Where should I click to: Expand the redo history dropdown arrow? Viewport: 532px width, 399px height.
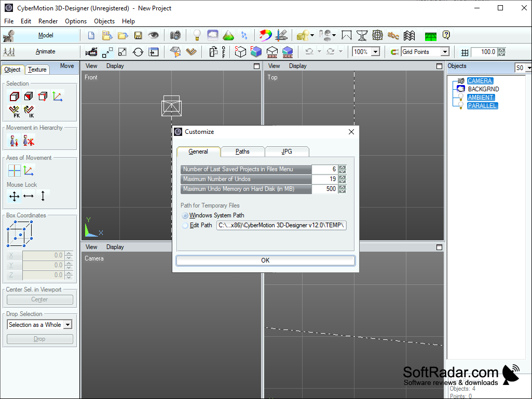coord(340,51)
